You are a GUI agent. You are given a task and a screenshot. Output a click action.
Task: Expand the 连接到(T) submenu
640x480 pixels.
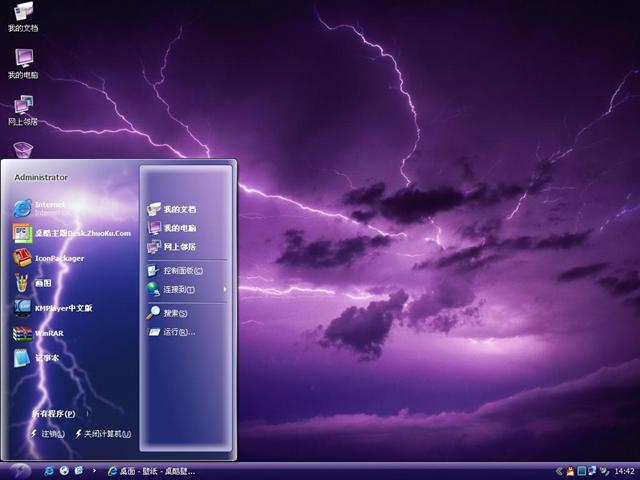(187, 289)
